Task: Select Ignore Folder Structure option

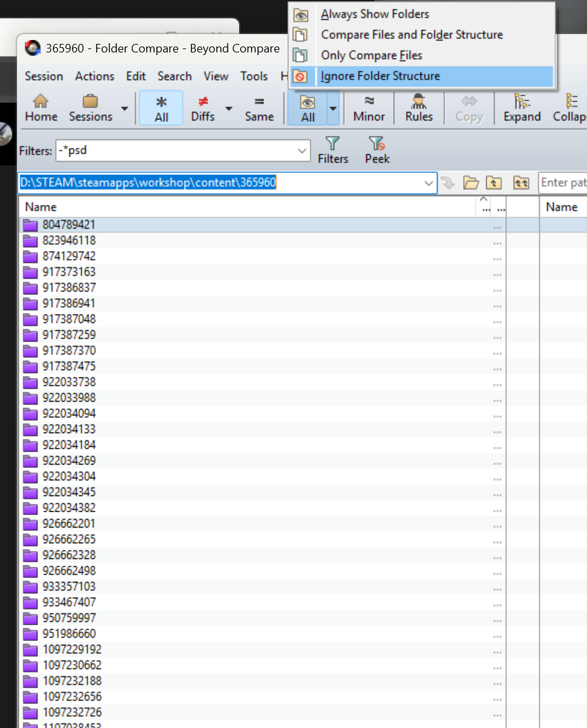Action: point(422,76)
